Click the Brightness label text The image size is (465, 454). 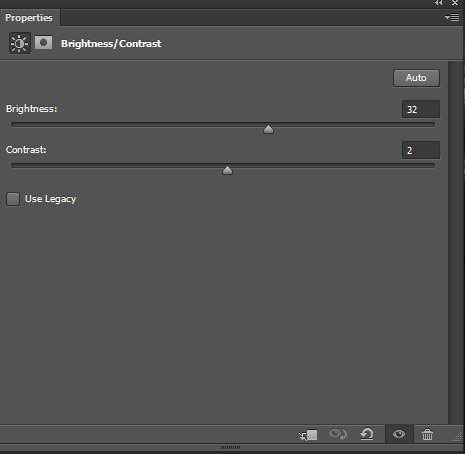[32, 109]
